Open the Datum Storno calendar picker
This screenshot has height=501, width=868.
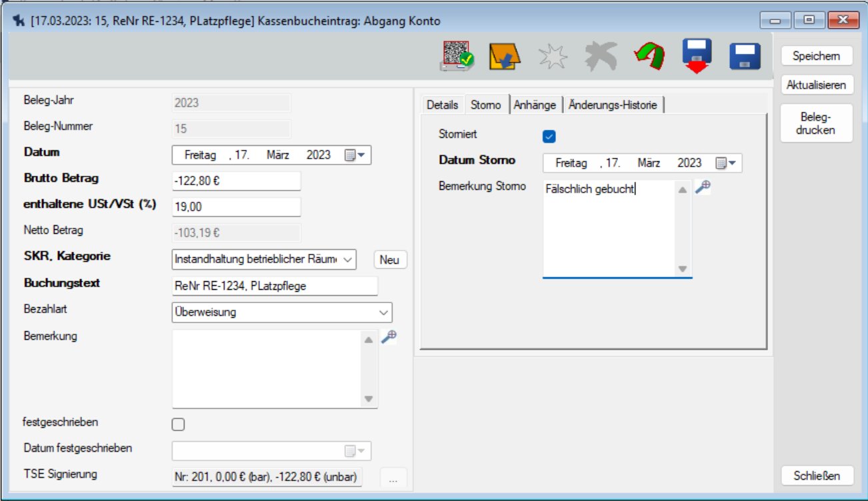coord(726,163)
